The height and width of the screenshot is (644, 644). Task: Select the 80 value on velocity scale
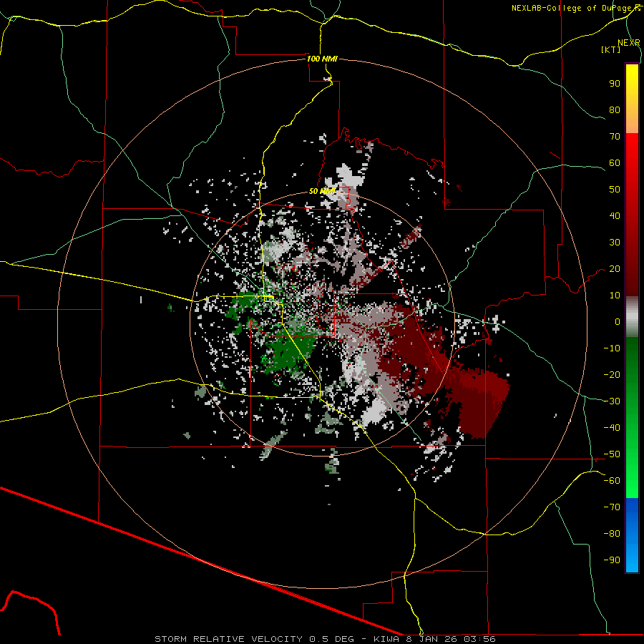615,110
